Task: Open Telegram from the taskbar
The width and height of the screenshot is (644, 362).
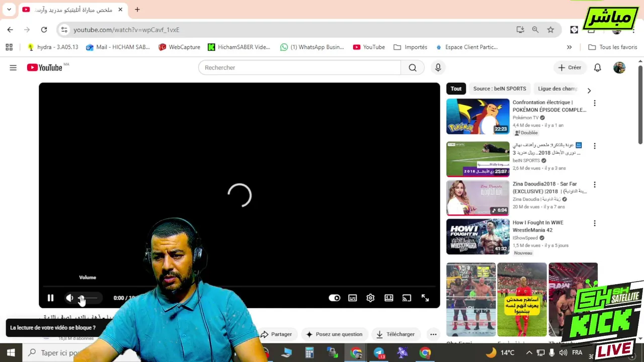Action: point(379,353)
